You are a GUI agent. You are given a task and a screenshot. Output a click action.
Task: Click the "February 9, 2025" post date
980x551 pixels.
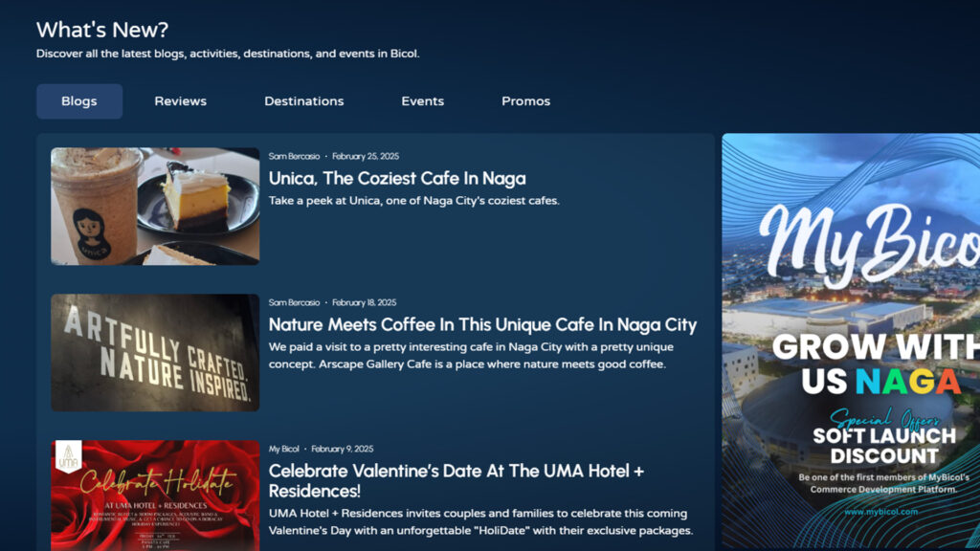pos(343,449)
